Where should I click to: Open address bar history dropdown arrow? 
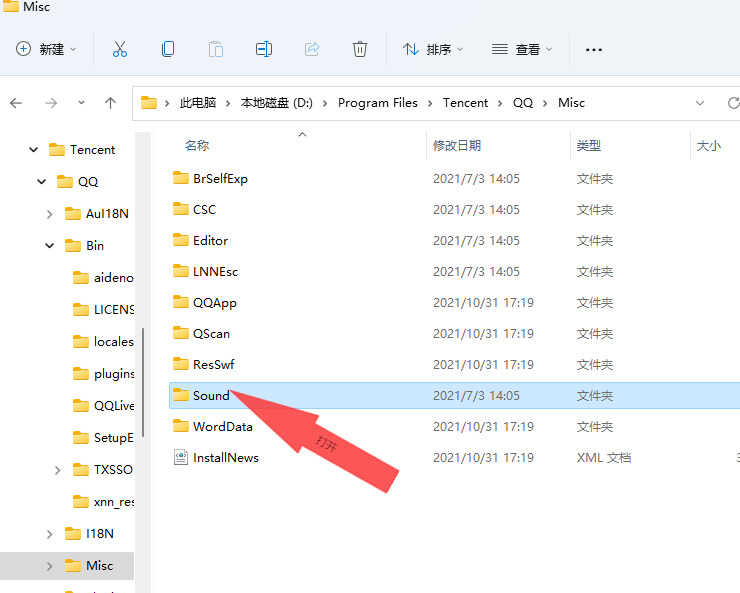tap(700, 102)
